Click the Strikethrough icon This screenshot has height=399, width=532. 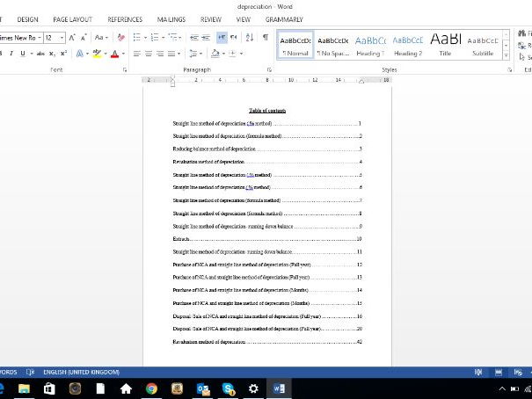pyautogui.click(x=40, y=54)
